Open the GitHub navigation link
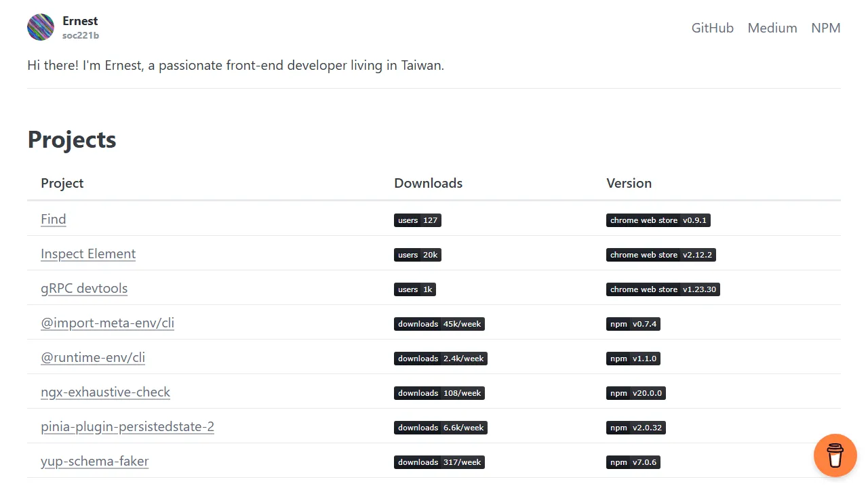The height and width of the screenshot is (488, 868). pos(712,28)
